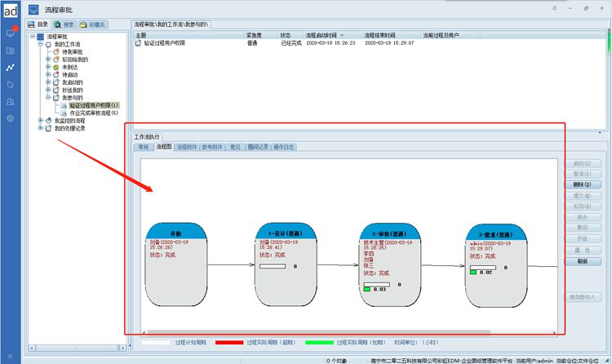Open settings gear icon in left sidebar

point(11,118)
